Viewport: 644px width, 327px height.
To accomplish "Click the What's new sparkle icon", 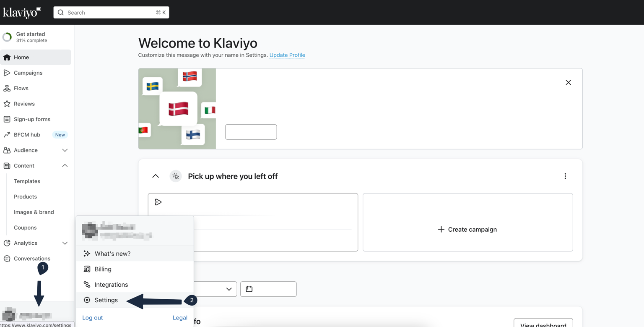I will pyautogui.click(x=87, y=254).
